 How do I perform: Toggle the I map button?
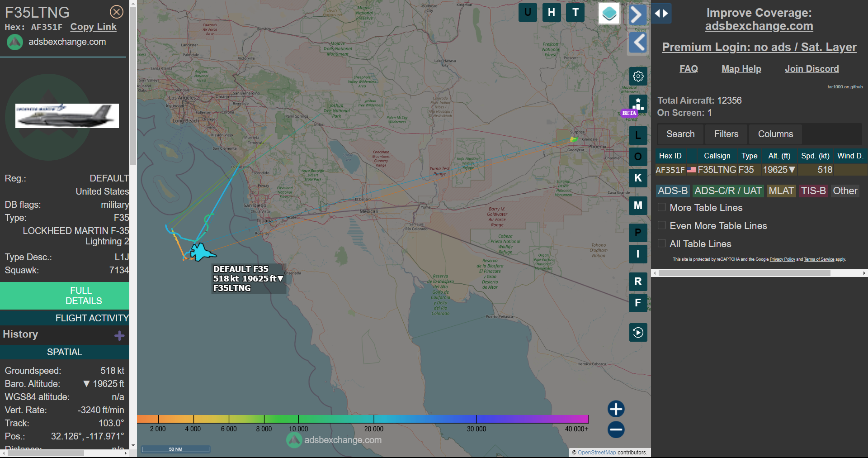[x=638, y=254]
